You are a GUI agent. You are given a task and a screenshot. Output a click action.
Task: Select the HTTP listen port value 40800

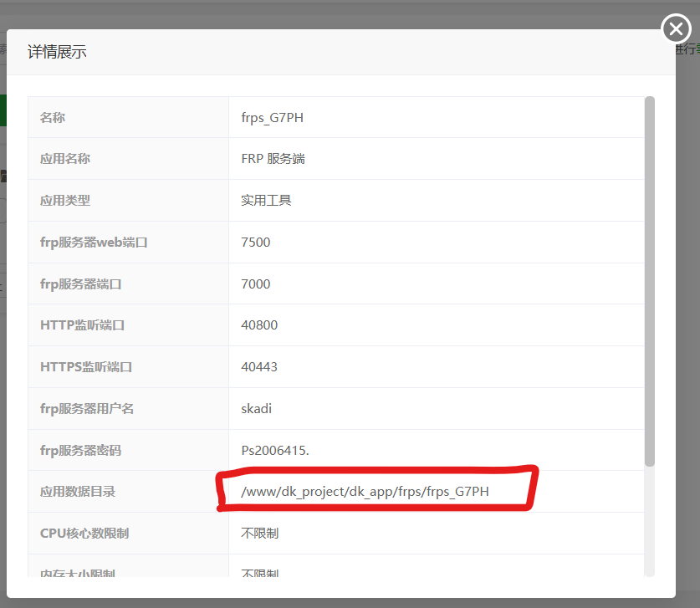[x=259, y=325]
